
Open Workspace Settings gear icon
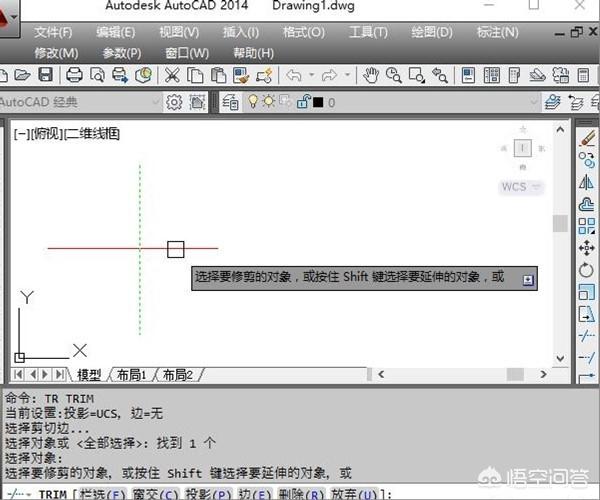click(x=174, y=102)
